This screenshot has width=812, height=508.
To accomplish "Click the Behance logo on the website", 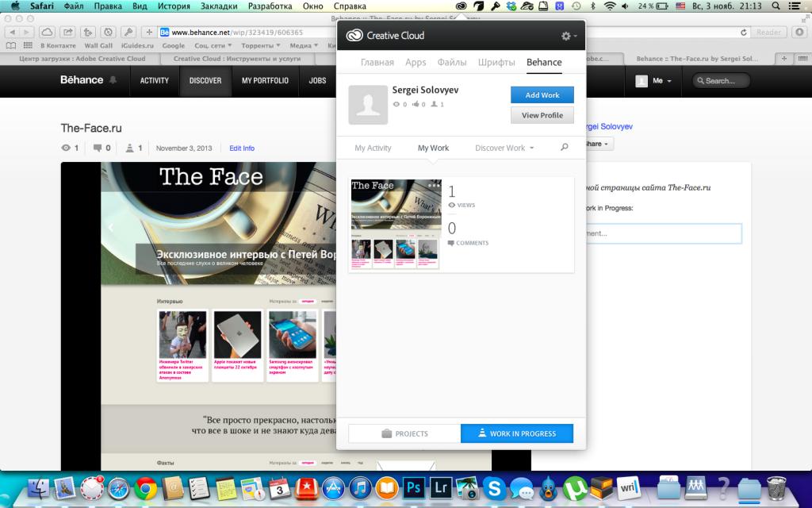I will click(82, 80).
